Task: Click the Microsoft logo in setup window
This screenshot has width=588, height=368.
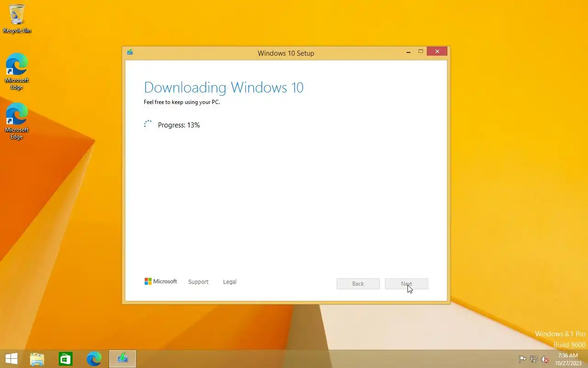Action: [161, 282]
